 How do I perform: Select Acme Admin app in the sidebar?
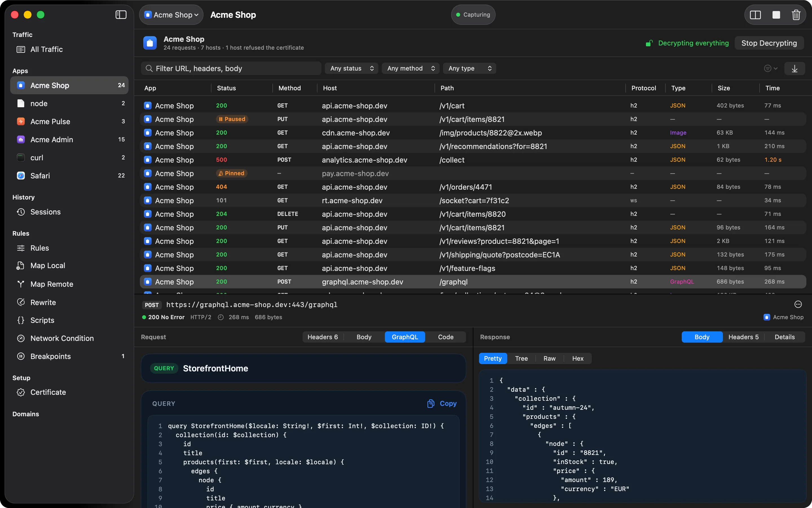click(x=69, y=139)
